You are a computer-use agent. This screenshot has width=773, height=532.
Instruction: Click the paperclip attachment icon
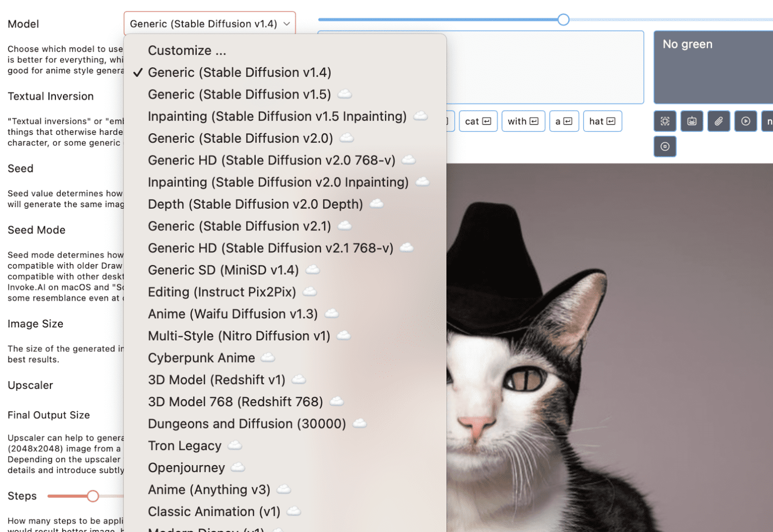(719, 121)
